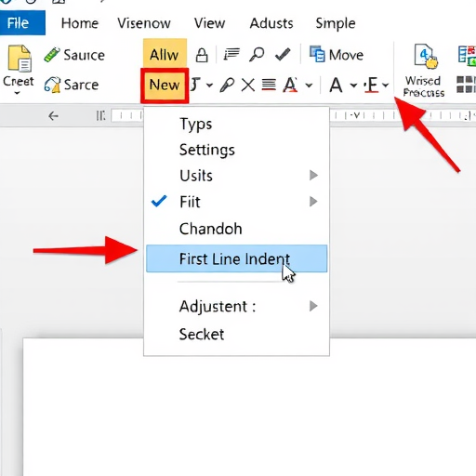The width and height of the screenshot is (476, 476).
Task: Click the lock icon in ribbon
Action: click(x=202, y=55)
